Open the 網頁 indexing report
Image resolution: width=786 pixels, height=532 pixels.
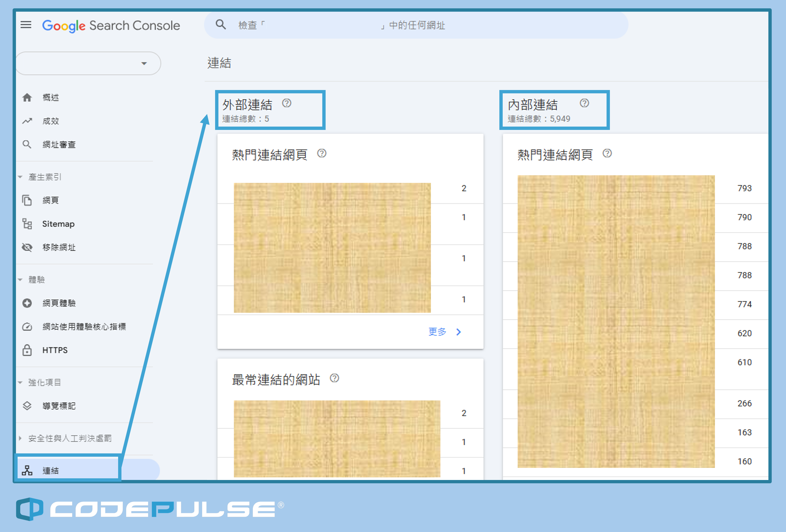pos(51,200)
